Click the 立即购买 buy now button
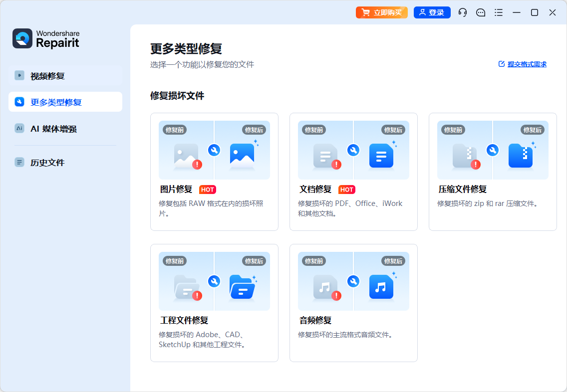Viewport: 567px width, 392px height. 382,12
